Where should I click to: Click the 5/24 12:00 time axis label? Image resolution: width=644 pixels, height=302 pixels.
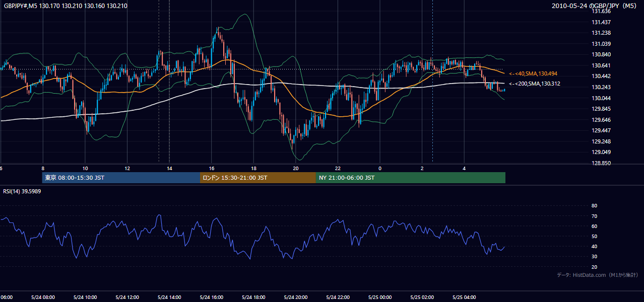[127, 297]
